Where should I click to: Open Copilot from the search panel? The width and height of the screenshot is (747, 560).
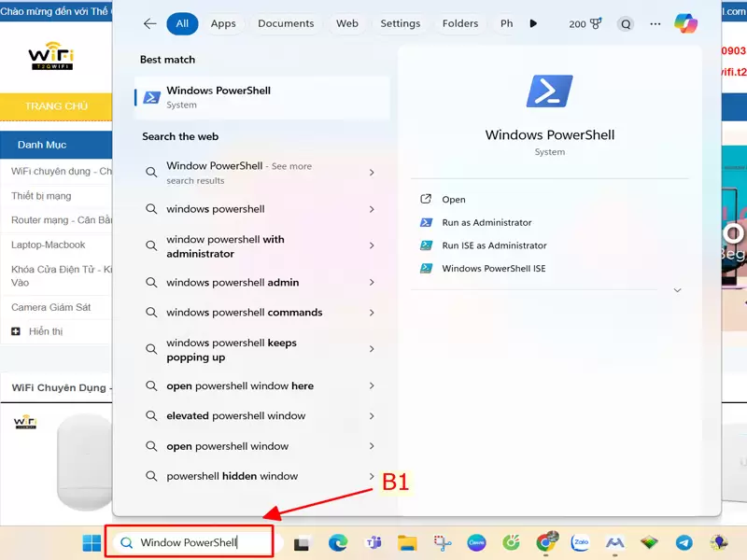(686, 23)
